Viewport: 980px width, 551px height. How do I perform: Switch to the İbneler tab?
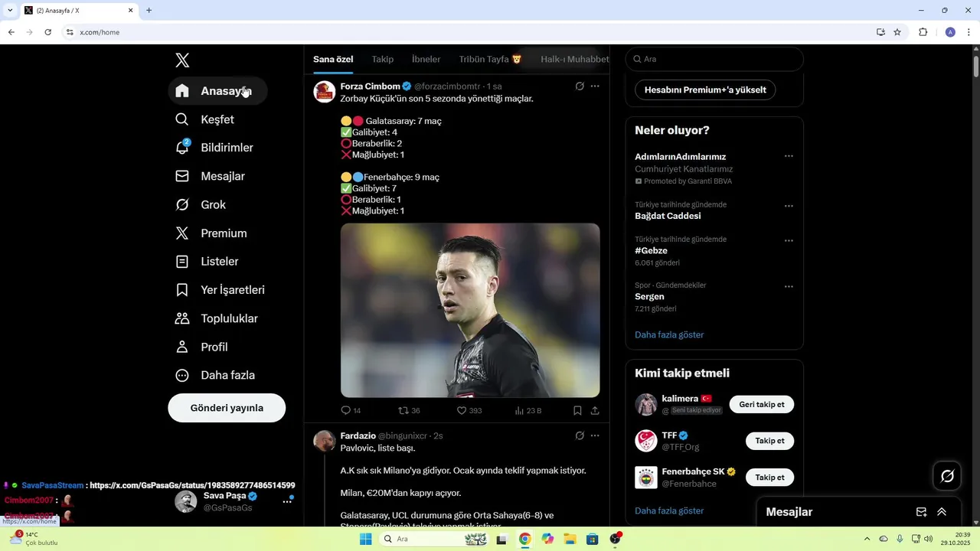[426, 59]
